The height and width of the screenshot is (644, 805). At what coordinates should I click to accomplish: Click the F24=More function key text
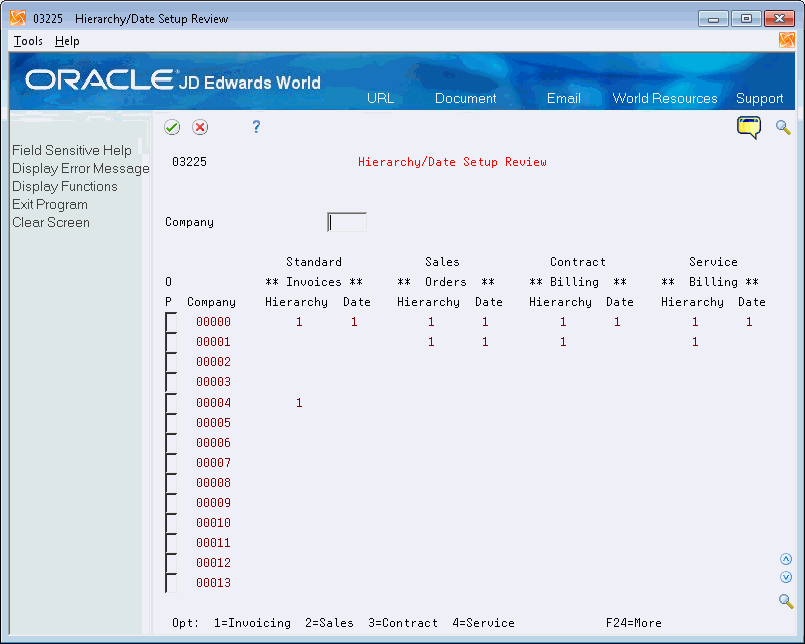point(634,623)
